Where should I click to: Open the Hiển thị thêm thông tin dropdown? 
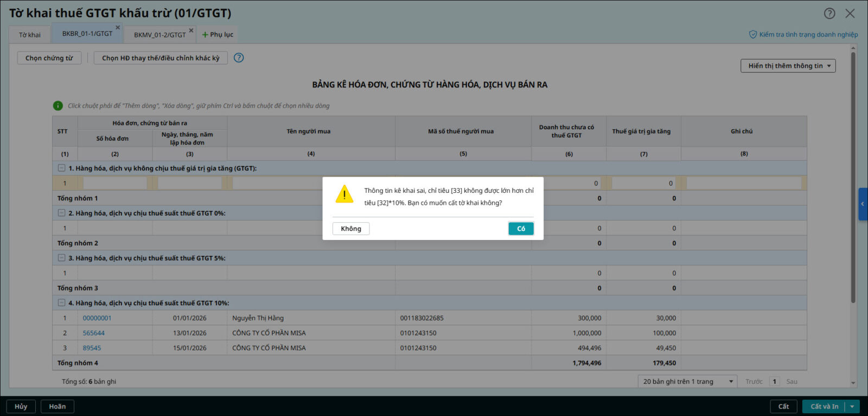tap(788, 66)
